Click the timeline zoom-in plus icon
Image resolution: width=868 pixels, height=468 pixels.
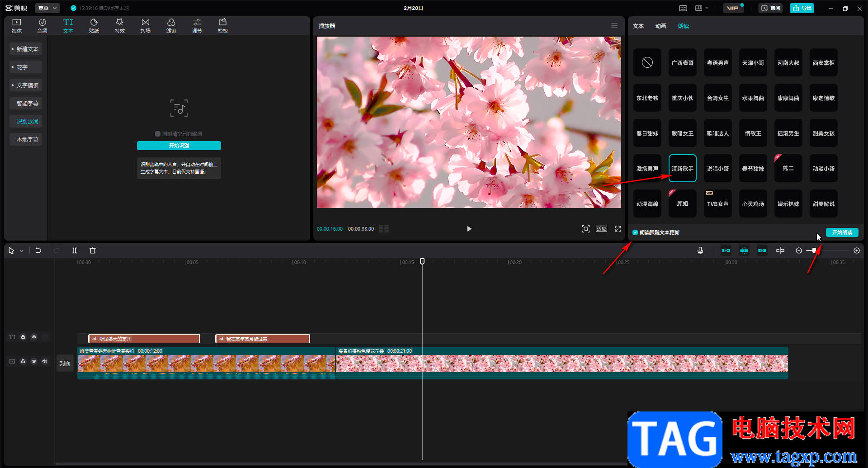pyautogui.click(x=857, y=251)
